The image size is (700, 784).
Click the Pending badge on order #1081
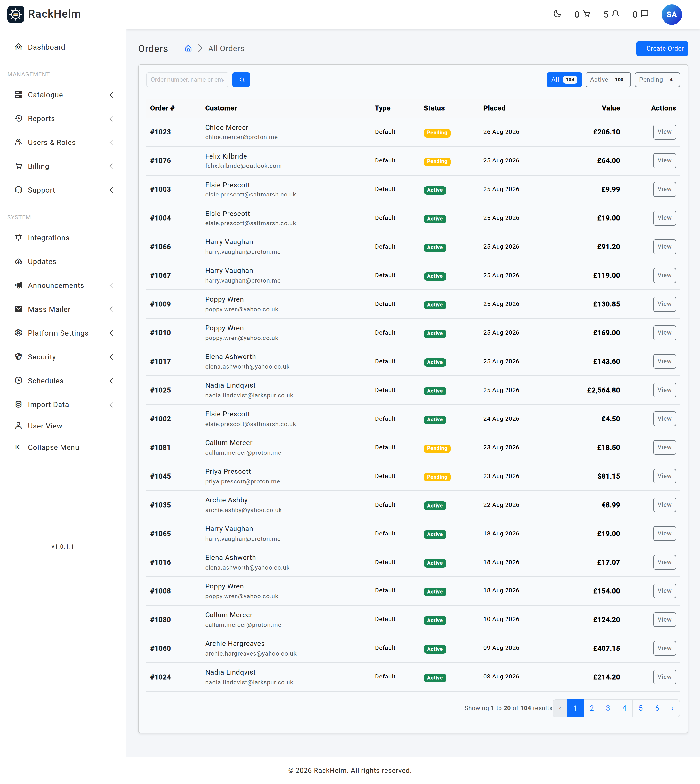coord(437,448)
